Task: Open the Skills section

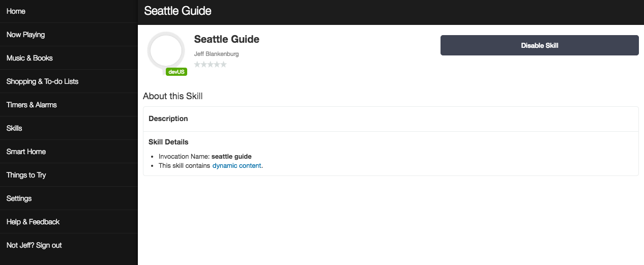Action: click(x=14, y=128)
